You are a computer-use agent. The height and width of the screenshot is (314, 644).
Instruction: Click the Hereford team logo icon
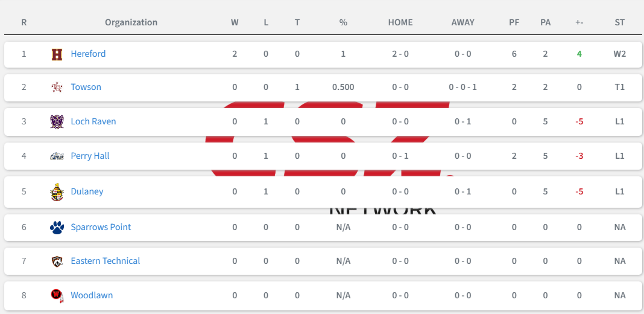(x=57, y=54)
